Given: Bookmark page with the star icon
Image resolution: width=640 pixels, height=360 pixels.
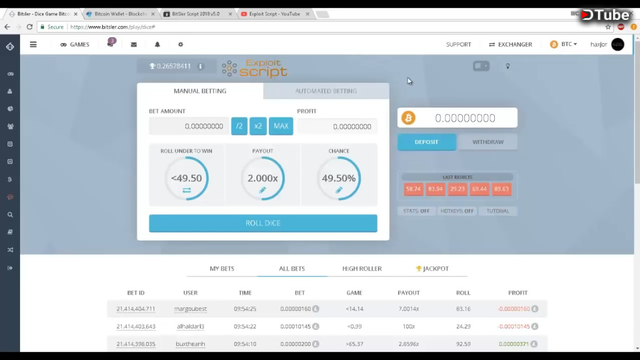Looking at the screenshot, I should tap(608, 27).
